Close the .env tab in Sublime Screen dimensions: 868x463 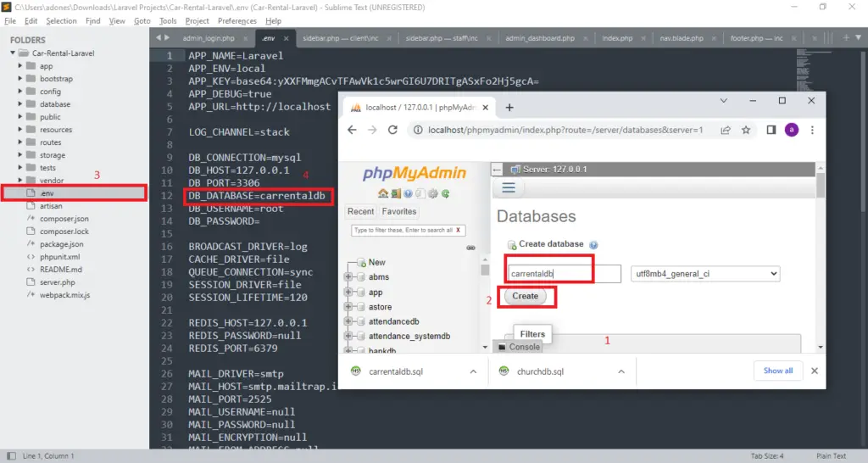tap(287, 38)
